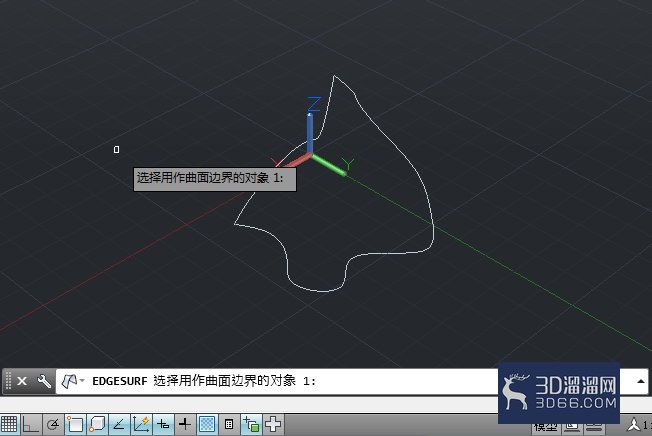Toggle Polar Tracking in status bar
Image resolution: width=652 pixels, height=436 pixels.
pos(53,424)
